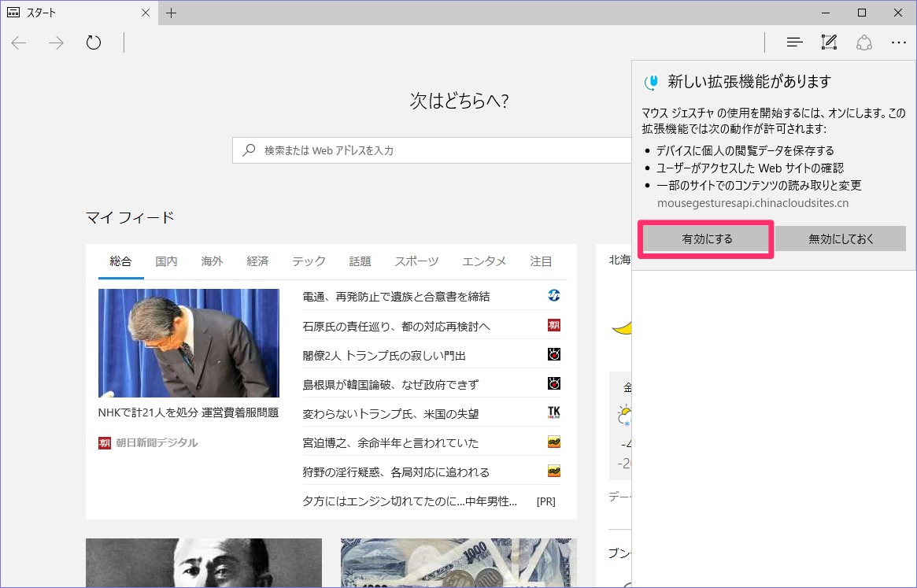This screenshot has height=588, width=917.
Task: Open NHKで計21人を処分 headline
Action: (188, 412)
